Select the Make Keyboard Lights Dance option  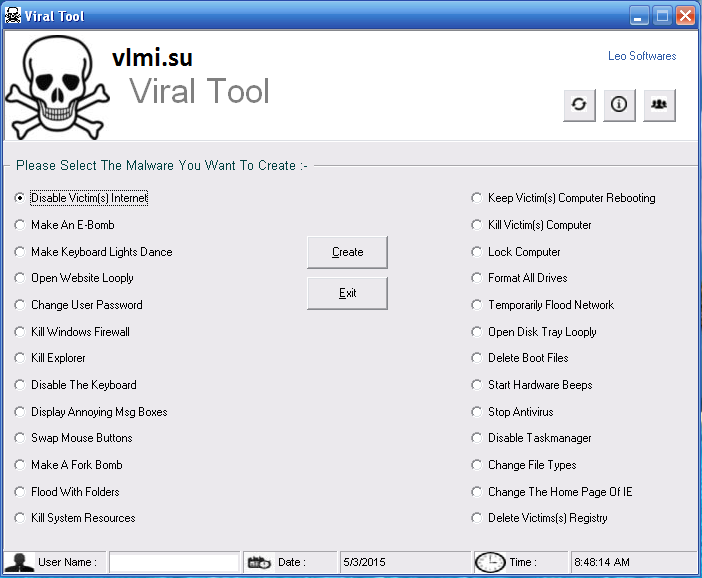[x=20, y=252]
